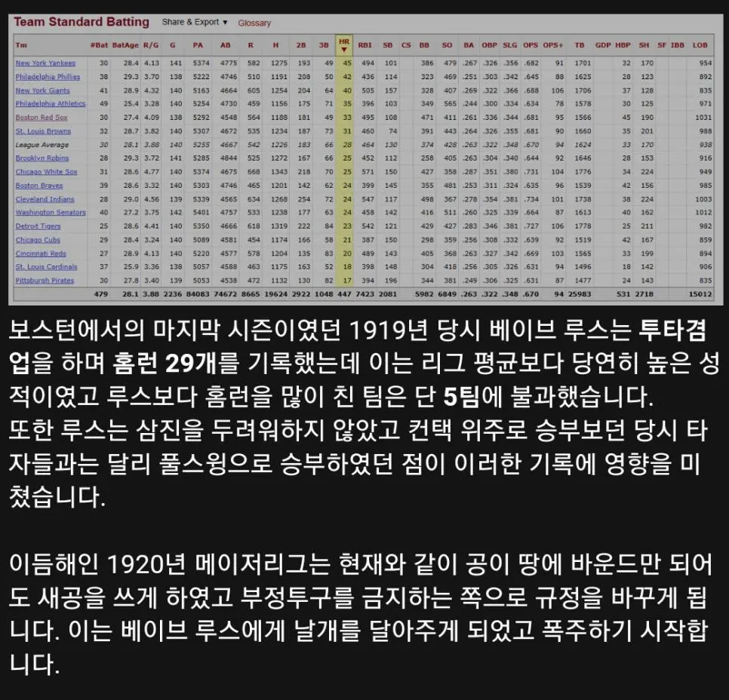729x700 pixels.
Task: Open the Detroit Tigers team link
Action: click(x=38, y=226)
